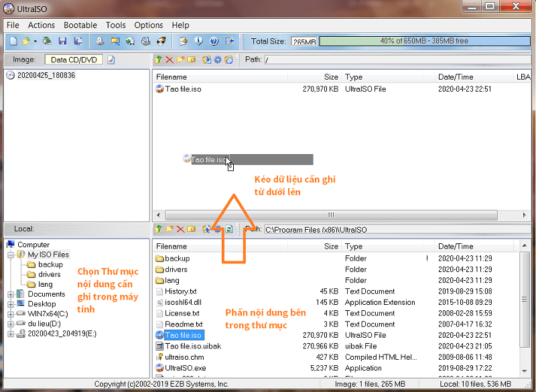
Task: Sort Local pane by Date/Time column header
Action: point(474,247)
